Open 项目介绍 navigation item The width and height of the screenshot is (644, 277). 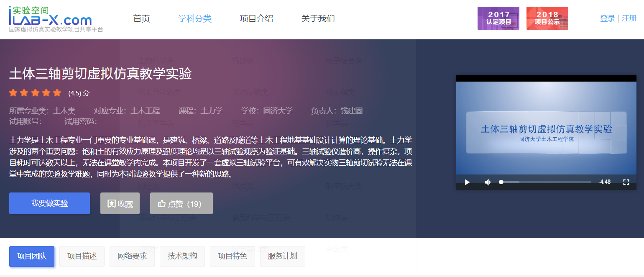coord(256,18)
